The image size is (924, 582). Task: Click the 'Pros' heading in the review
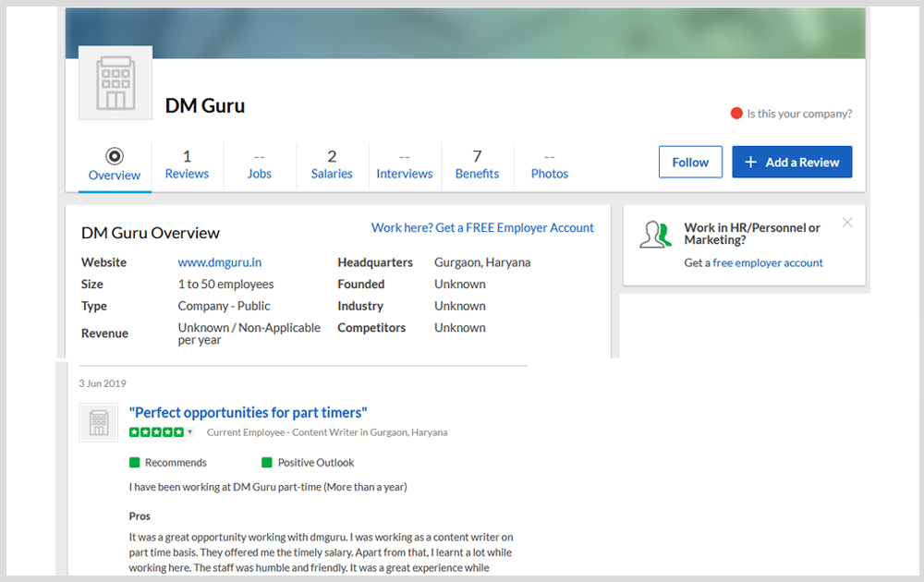pyautogui.click(x=140, y=516)
